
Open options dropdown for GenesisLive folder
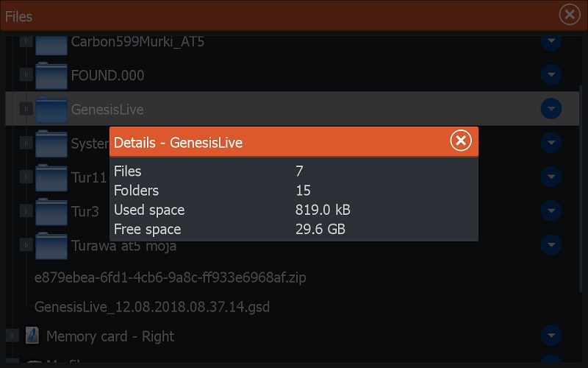551,109
